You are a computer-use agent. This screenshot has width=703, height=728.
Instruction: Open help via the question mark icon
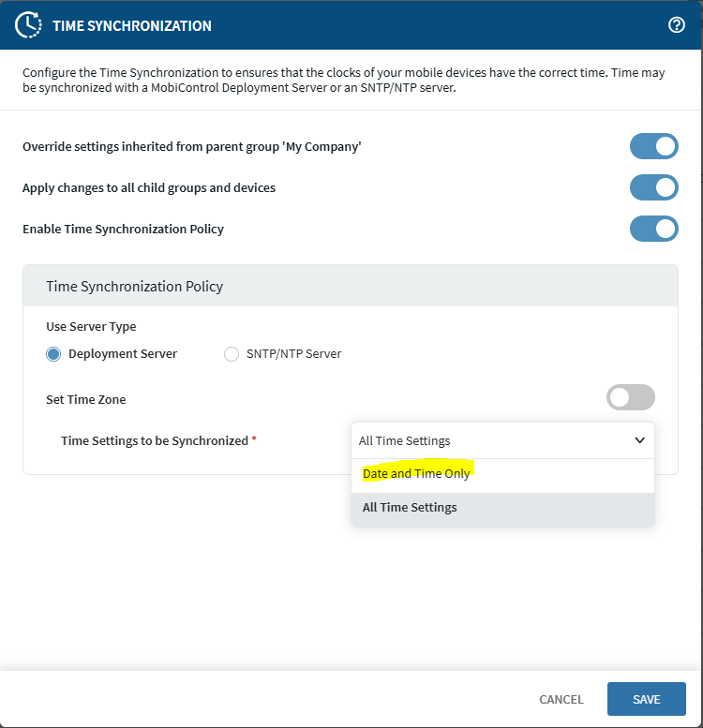coord(677,25)
